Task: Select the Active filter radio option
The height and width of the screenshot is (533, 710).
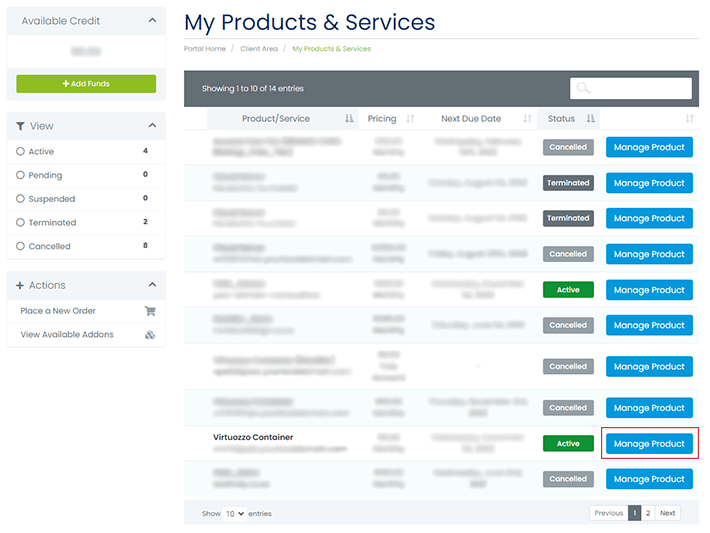Action: [20, 152]
